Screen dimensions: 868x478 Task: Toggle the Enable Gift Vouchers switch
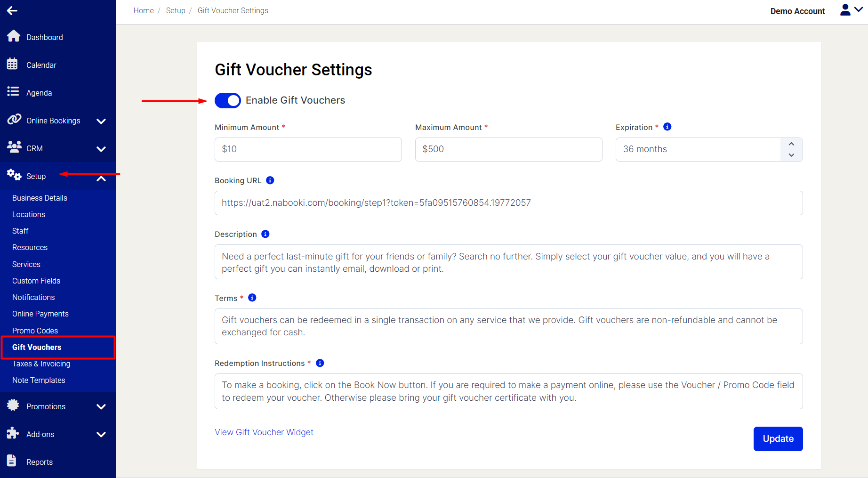228,100
